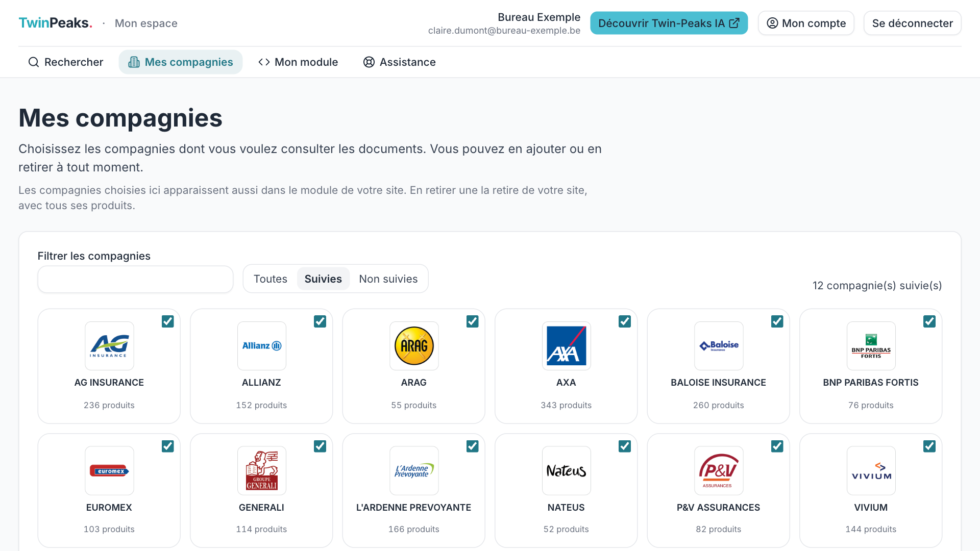Deselect the P&V Assurances checkbox
The height and width of the screenshot is (551, 980).
point(777,446)
